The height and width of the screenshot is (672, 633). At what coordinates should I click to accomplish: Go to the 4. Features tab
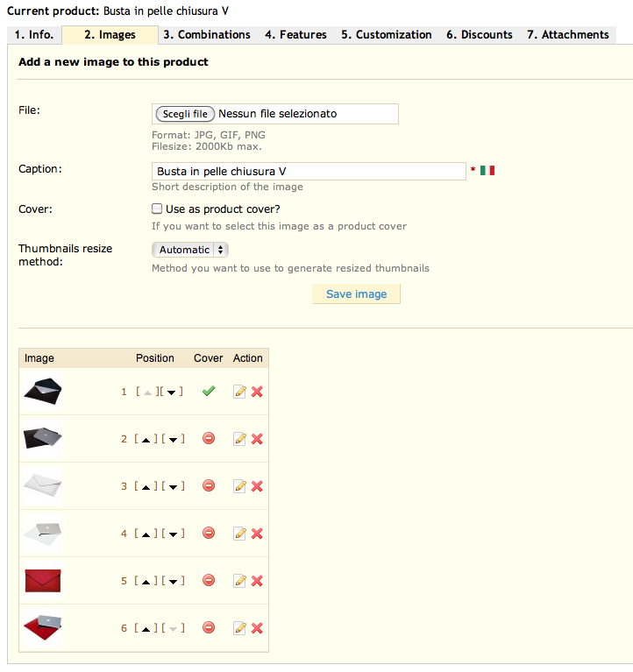(x=295, y=35)
